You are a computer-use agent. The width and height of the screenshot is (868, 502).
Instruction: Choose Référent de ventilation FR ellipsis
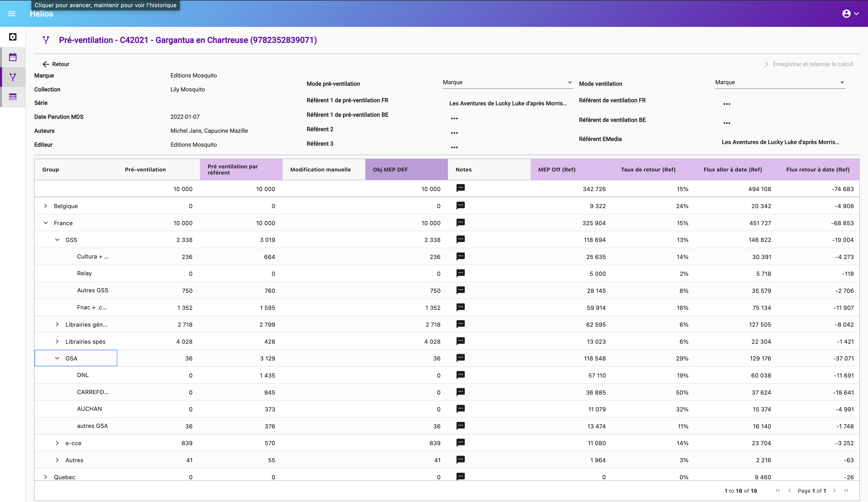727,104
